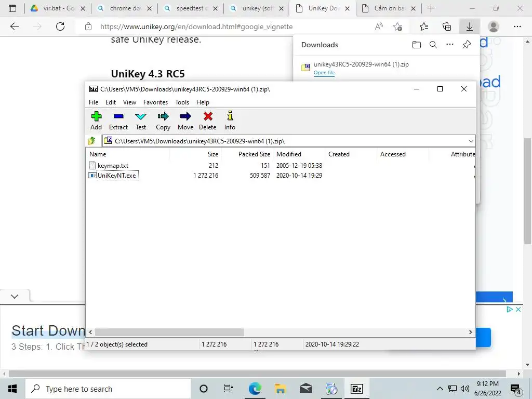
Task: Open the Tools menu
Action: point(182,102)
